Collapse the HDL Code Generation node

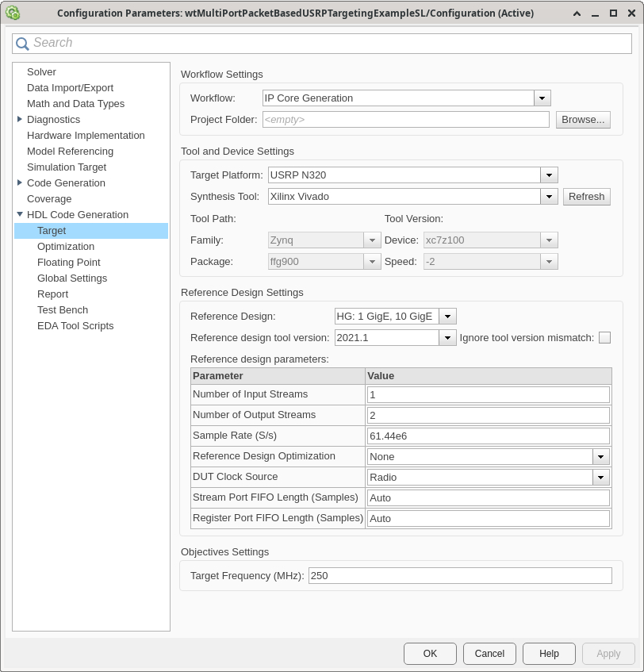pyautogui.click(x=20, y=214)
